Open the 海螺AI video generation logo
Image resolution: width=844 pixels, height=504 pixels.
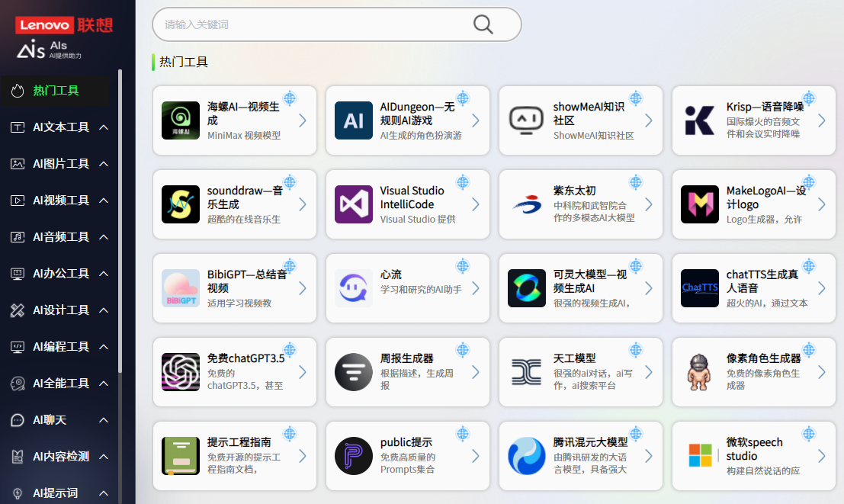[181, 120]
